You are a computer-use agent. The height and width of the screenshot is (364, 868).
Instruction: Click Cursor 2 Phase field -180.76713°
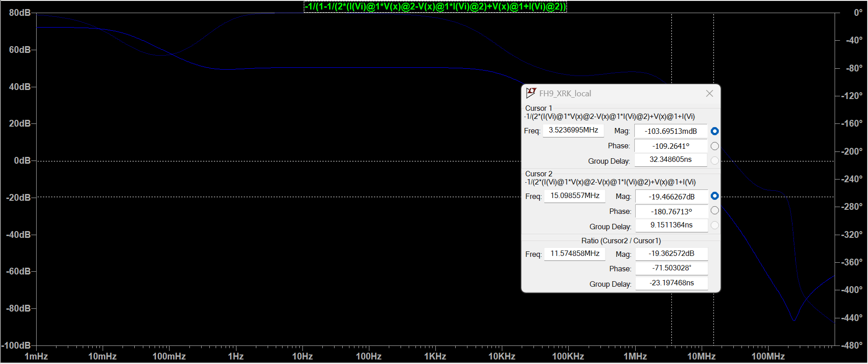point(671,212)
